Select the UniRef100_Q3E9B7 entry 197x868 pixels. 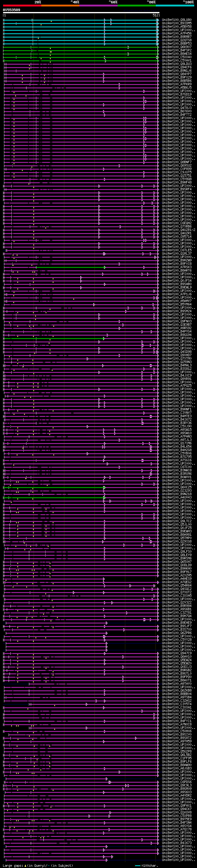[177, 325]
